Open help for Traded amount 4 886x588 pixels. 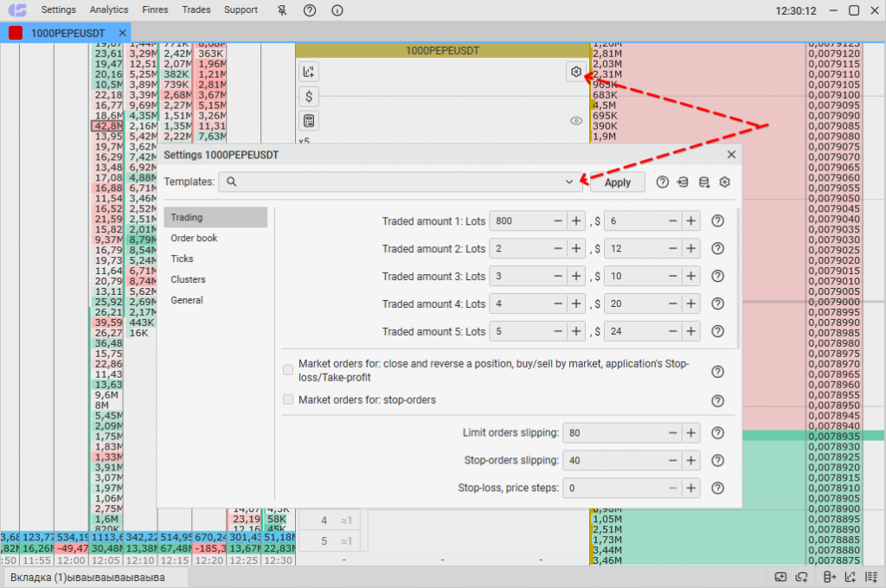(717, 304)
